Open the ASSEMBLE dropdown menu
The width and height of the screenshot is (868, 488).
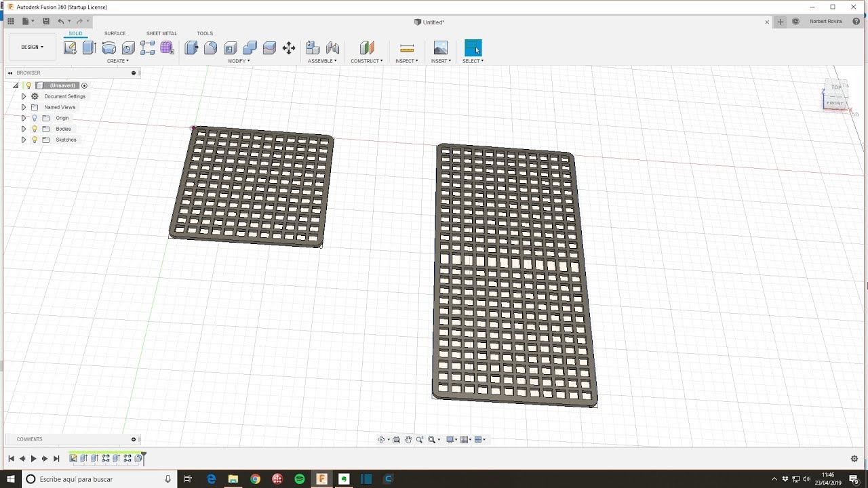coord(322,61)
